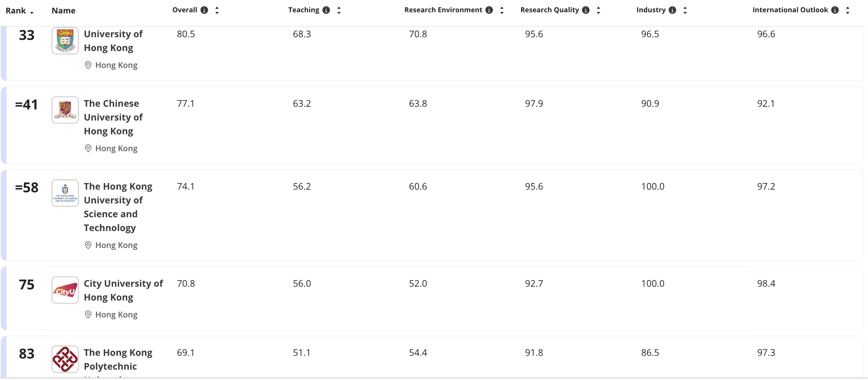Open Hong Kong University of Science and Technology

pyautogui.click(x=118, y=207)
